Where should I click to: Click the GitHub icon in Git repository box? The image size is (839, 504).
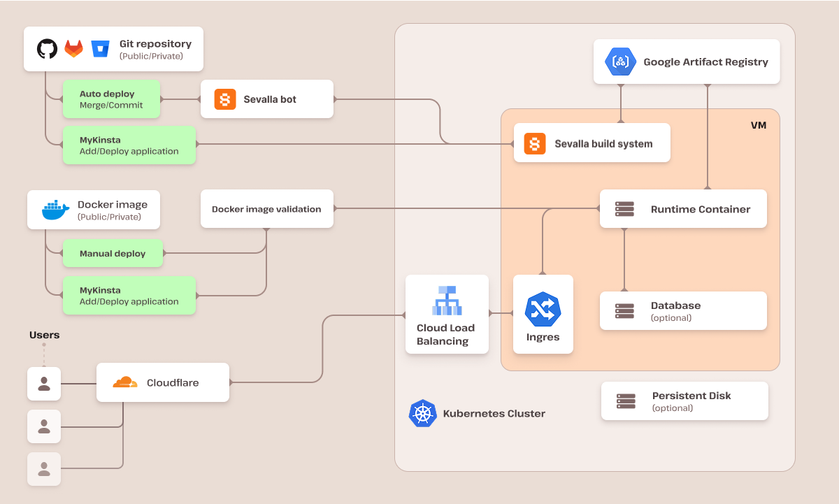(x=46, y=48)
